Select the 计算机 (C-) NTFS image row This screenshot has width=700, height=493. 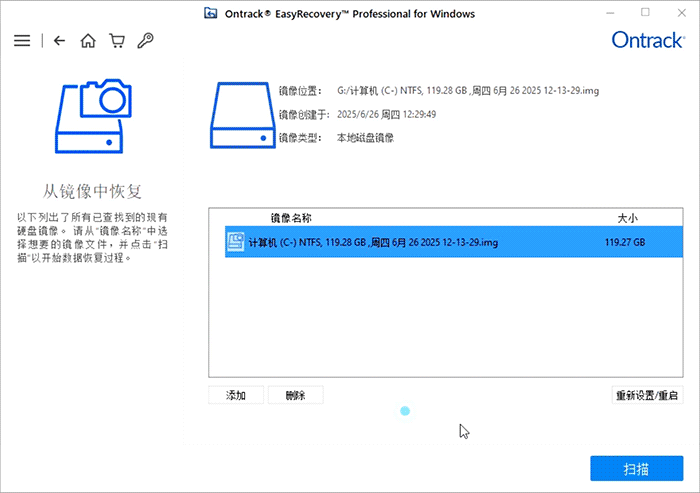click(x=454, y=242)
